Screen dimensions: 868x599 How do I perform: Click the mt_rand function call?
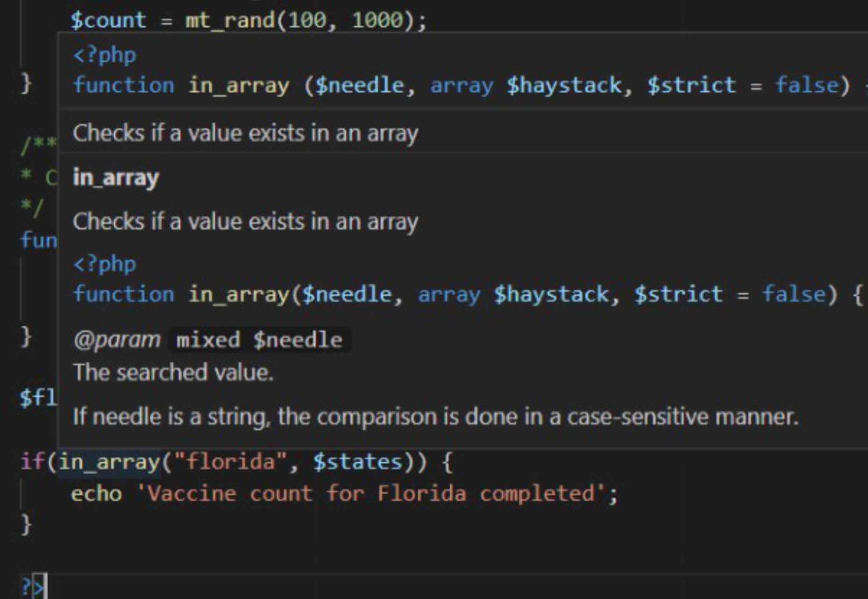click(x=230, y=20)
